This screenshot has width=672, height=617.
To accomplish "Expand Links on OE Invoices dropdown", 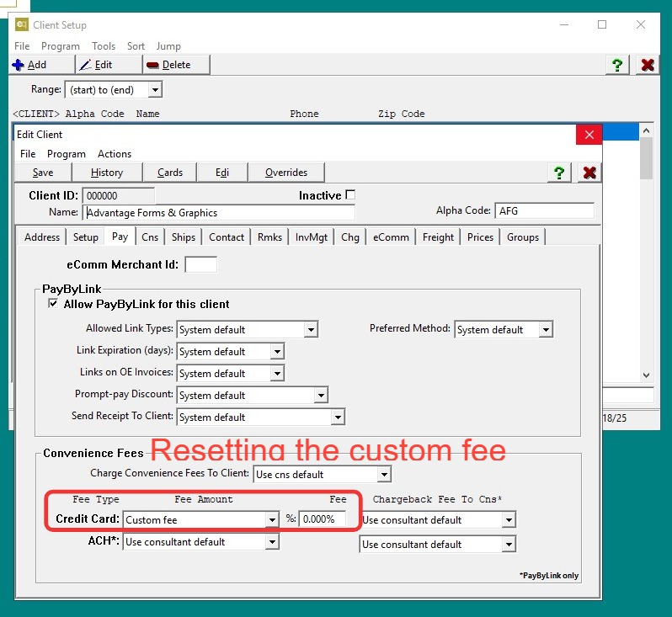I will tap(277, 373).
